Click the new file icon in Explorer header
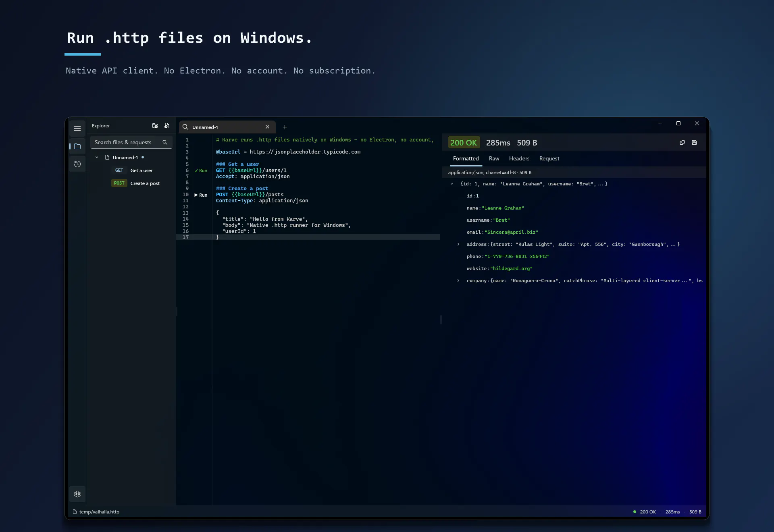The image size is (774, 532). (x=167, y=126)
